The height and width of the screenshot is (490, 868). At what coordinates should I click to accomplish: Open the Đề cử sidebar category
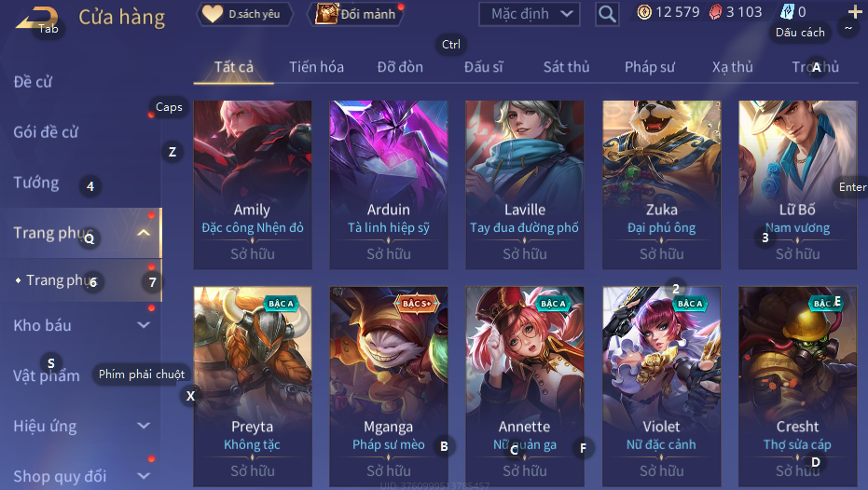pos(33,82)
